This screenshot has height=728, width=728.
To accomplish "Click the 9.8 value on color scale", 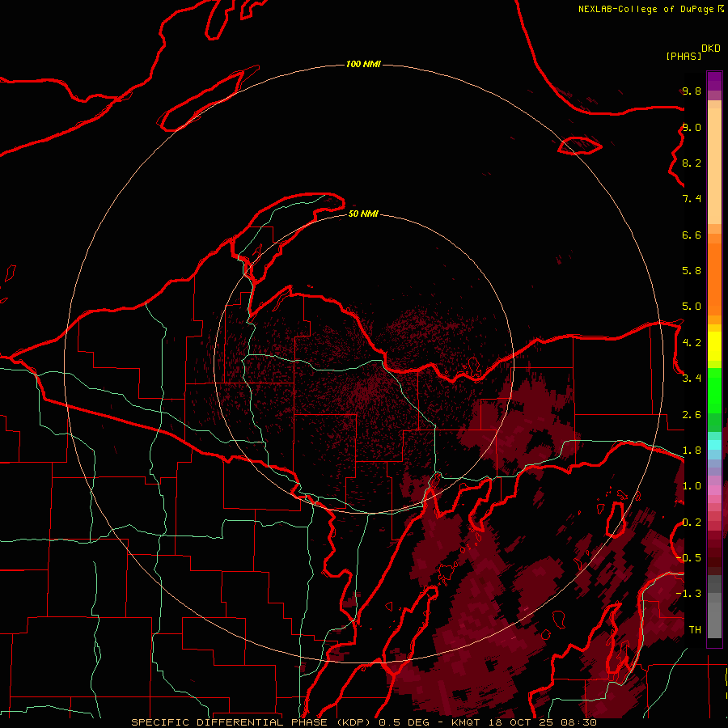I will 692,91.
